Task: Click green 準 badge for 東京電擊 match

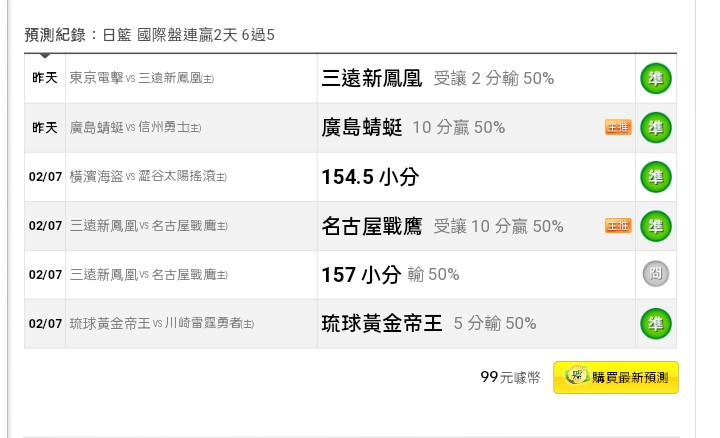Action: (x=656, y=79)
